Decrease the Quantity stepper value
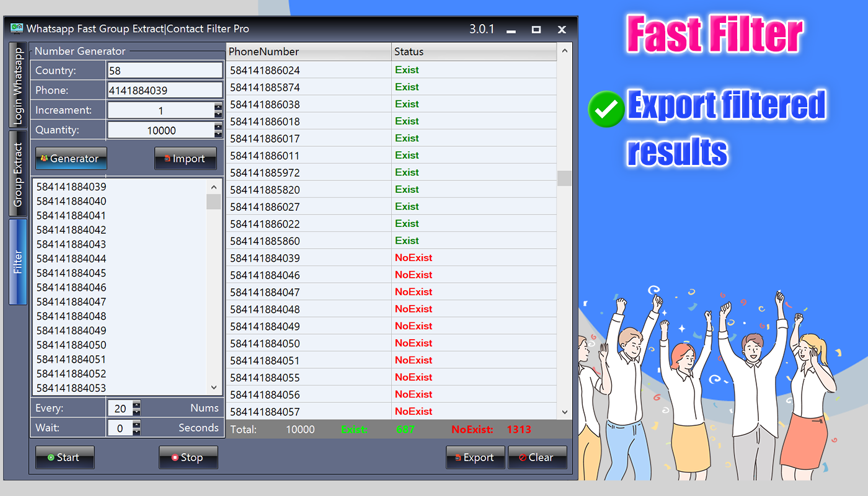The image size is (868, 496). coord(218,134)
